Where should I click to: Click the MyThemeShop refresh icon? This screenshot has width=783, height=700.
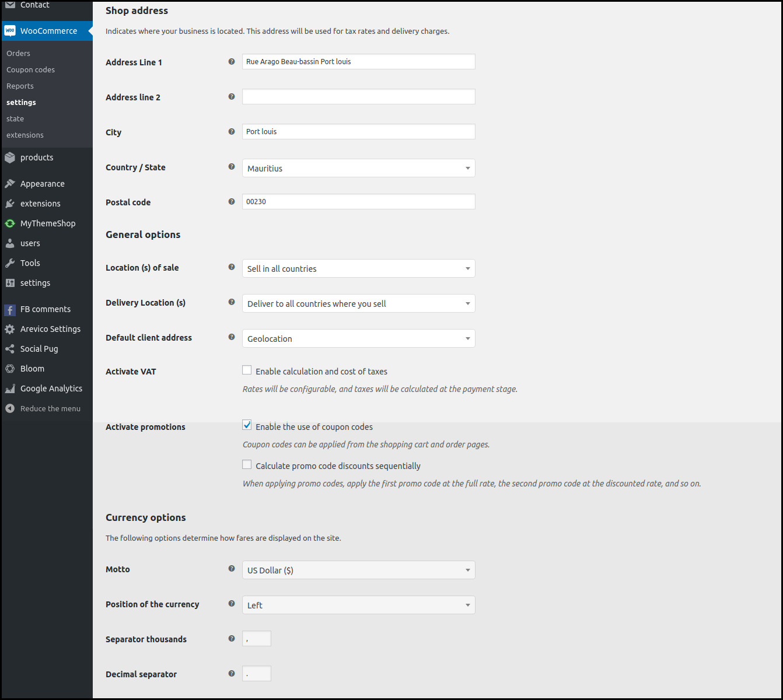click(x=10, y=223)
